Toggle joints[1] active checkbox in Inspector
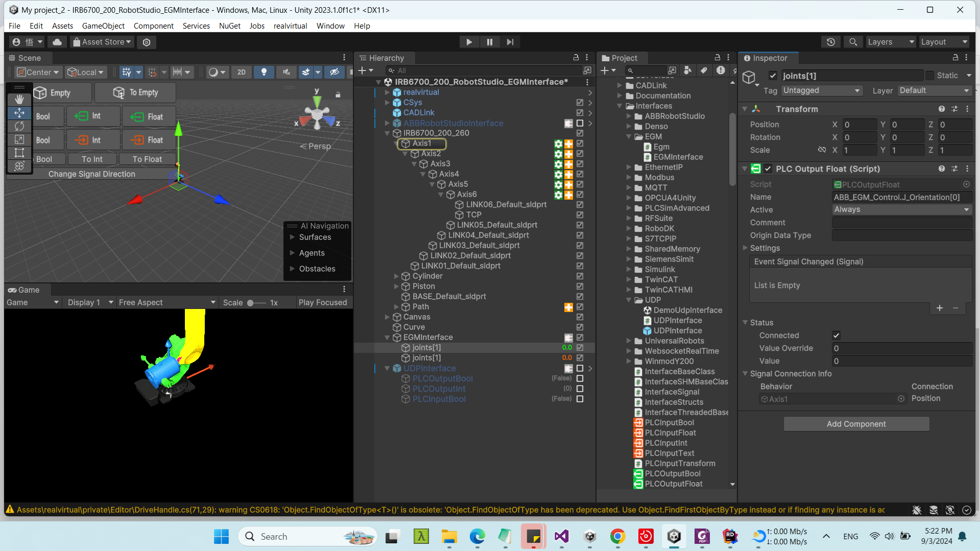980x551 pixels. (773, 76)
